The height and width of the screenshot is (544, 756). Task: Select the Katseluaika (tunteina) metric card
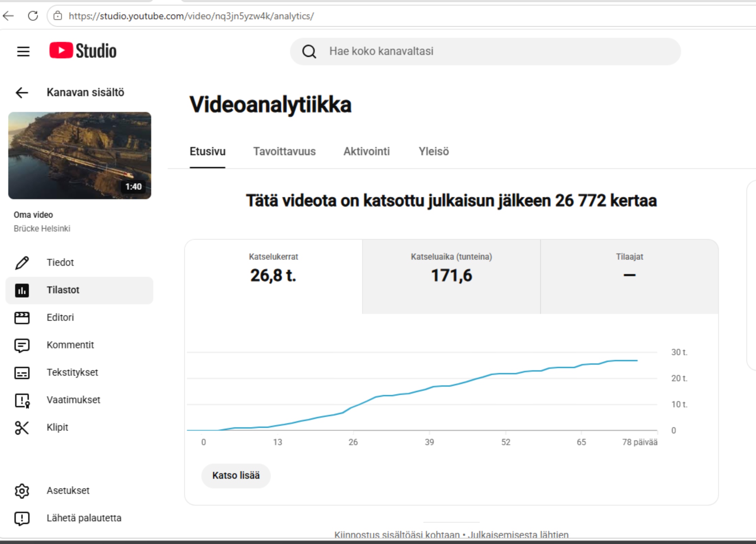click(x=452, y=277)
